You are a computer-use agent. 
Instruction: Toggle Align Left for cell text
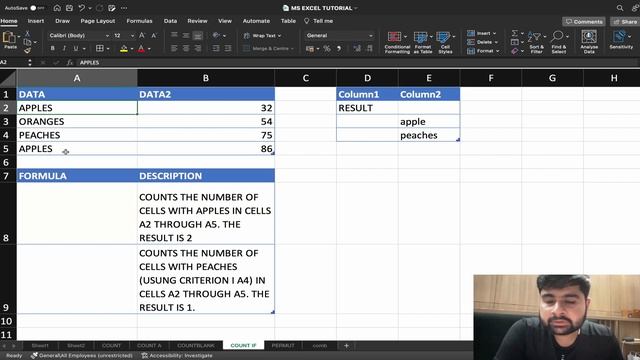pyautogui.click(x=174, y=49)
